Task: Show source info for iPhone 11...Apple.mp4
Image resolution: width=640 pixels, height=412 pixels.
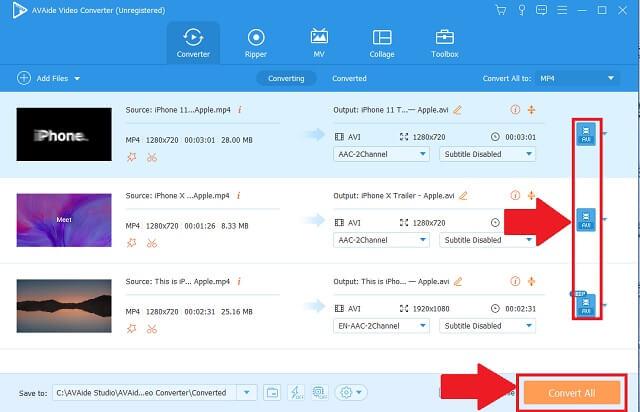Action: pos(240,110)
